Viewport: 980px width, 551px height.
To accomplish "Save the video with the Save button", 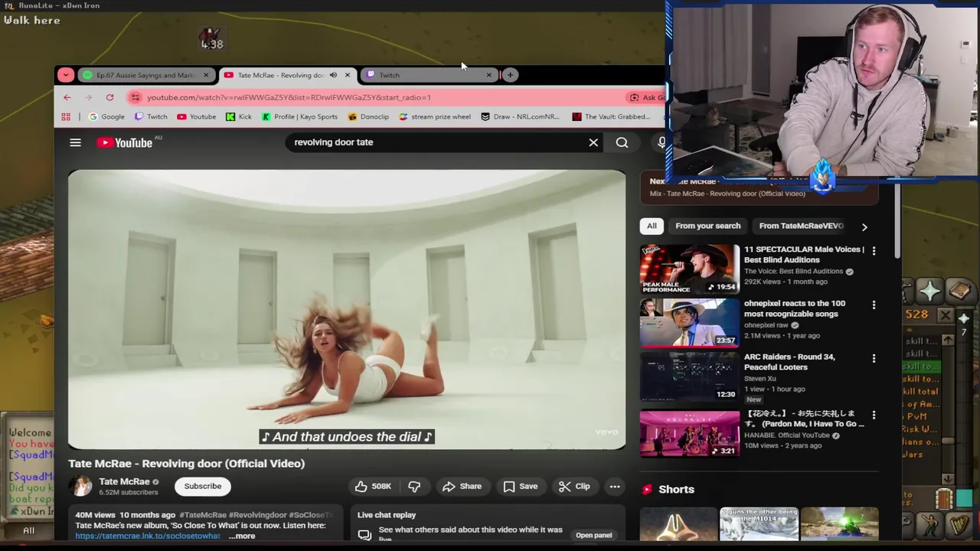I will (521, 487).
